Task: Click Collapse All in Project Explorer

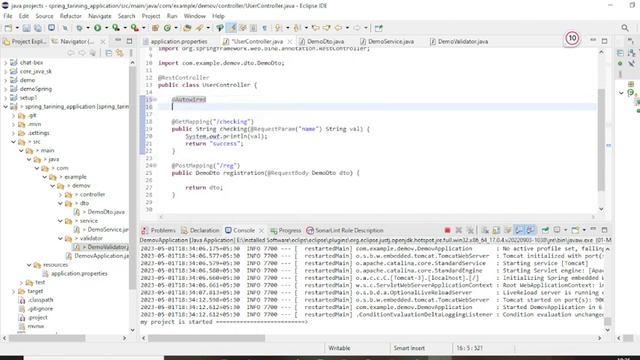Action: pos(109,53)
